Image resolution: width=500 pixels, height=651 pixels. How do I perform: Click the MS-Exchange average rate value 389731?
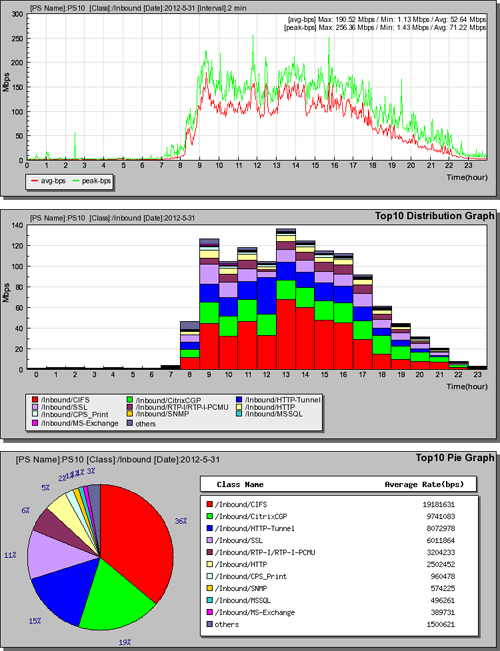443,612
